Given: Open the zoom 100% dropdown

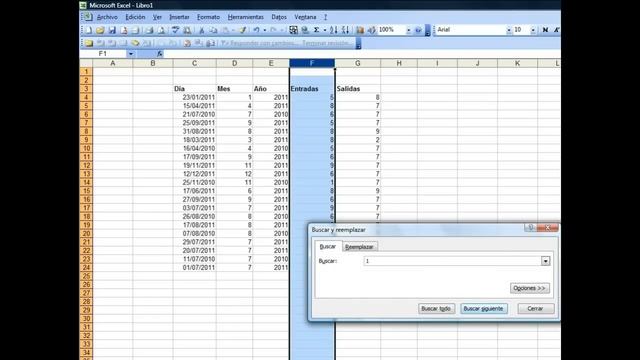Looking at the screenshot, I should point(408,30).
